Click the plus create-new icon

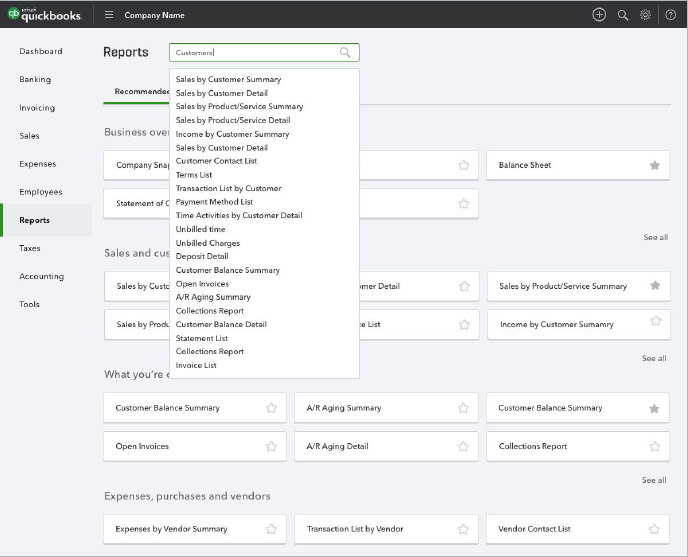click(x=599, y=15)
